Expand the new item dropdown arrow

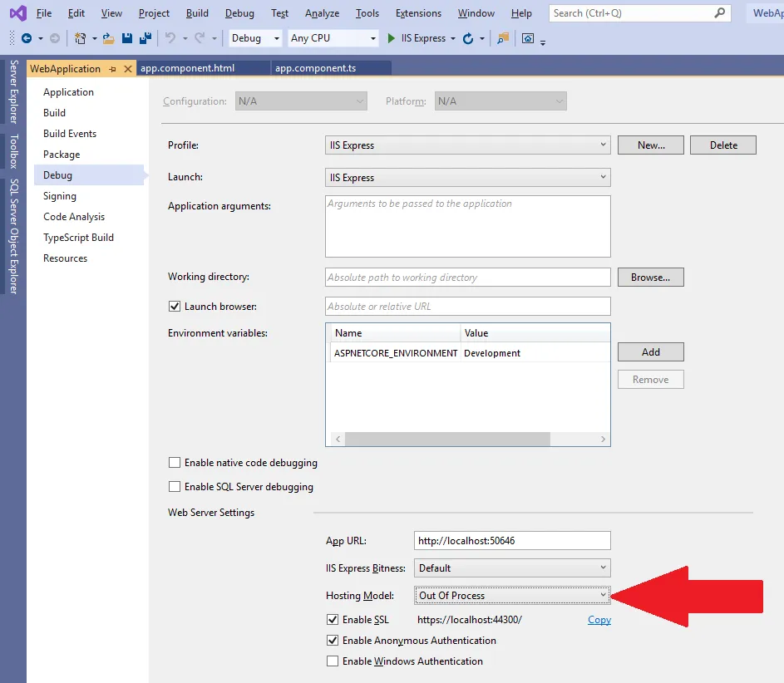click(94, 38)
